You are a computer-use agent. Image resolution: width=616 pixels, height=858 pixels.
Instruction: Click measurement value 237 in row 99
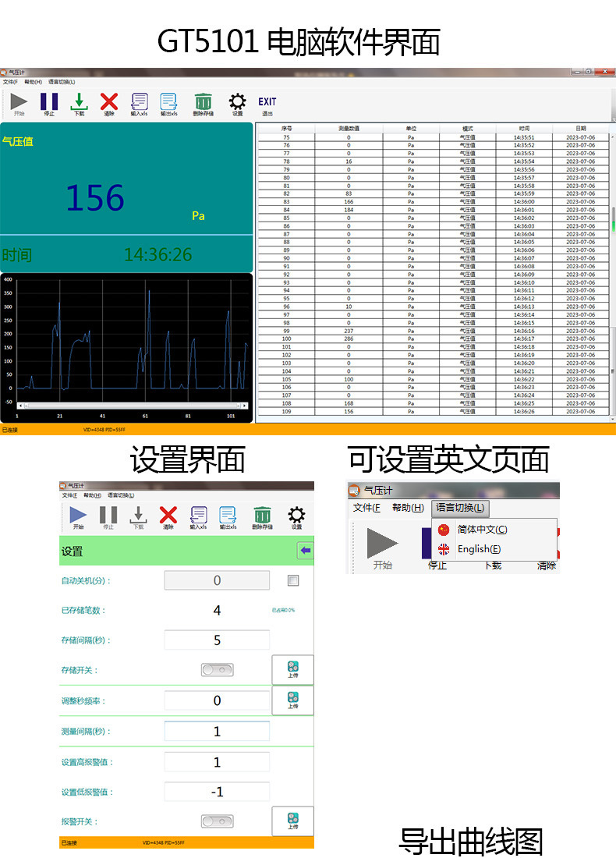(x=349, y=331)
